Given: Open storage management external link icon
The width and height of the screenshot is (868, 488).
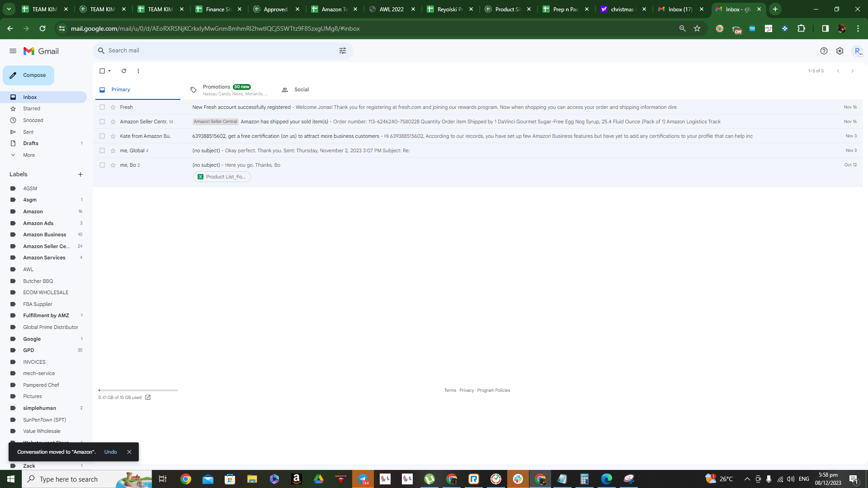Looking at the screenshot, I should click(148, 398).
